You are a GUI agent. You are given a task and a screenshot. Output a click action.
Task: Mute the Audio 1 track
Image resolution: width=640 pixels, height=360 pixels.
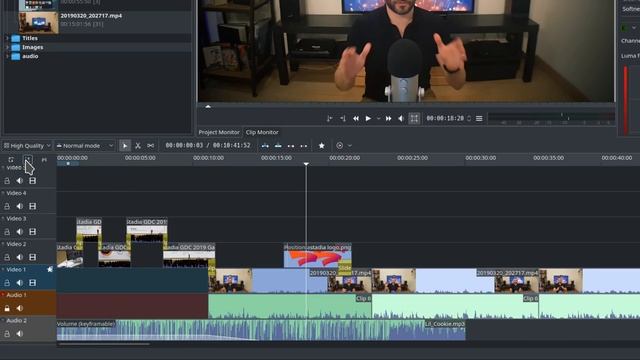[20, 308]
